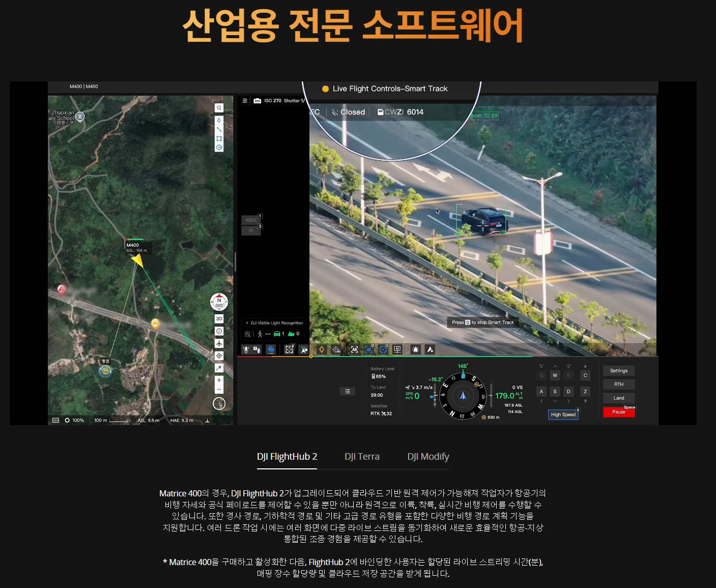This screenshot has width=716, height=588.
Task: Switch to WIDE camera lens
Action: (251, 220)
